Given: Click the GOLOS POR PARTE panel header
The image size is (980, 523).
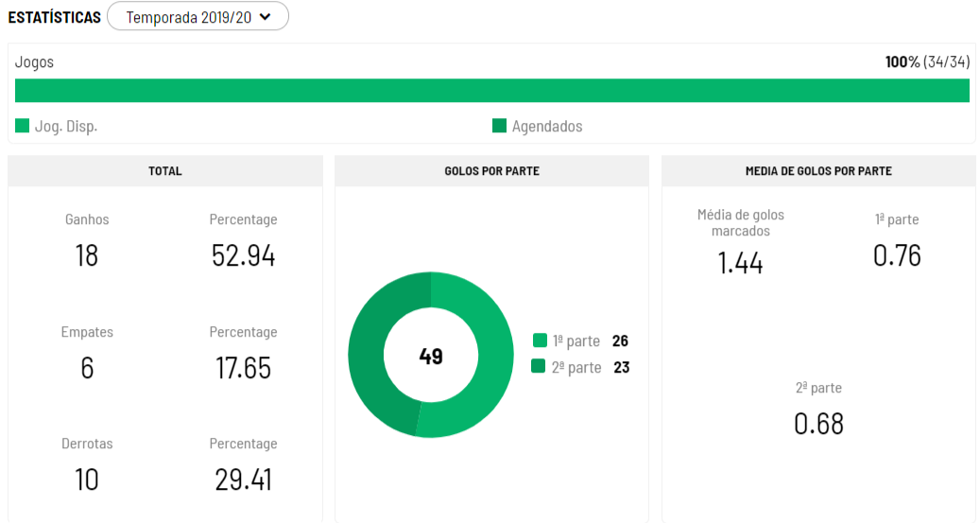Looking at the screenshot, I should (491, 171).
